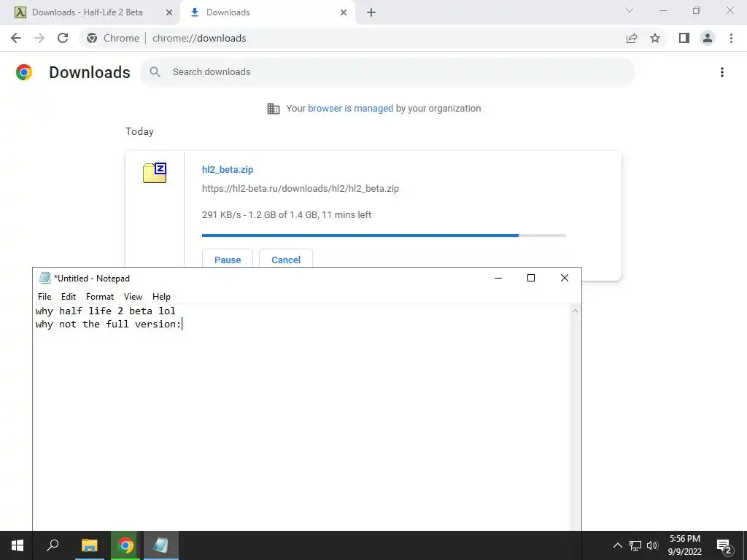
Task: Click the Chrome logo beside the Downloads heading
Action: pyautogui.click(x=24, y=72)
